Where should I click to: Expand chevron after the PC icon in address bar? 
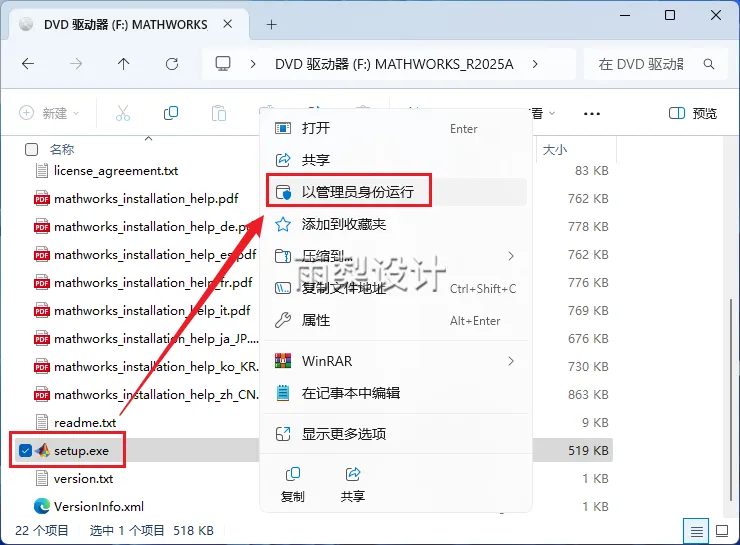tap(253, 64)
